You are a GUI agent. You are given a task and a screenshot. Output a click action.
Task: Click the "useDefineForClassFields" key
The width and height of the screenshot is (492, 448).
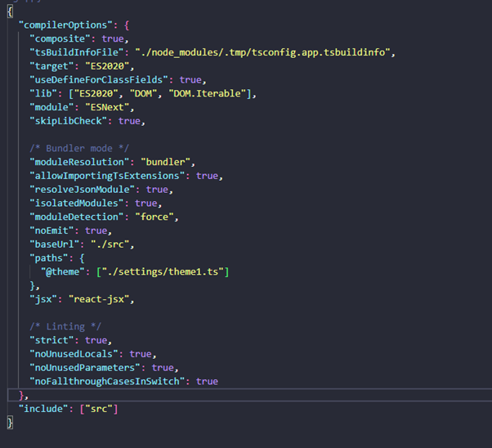(x=99, y=80)
